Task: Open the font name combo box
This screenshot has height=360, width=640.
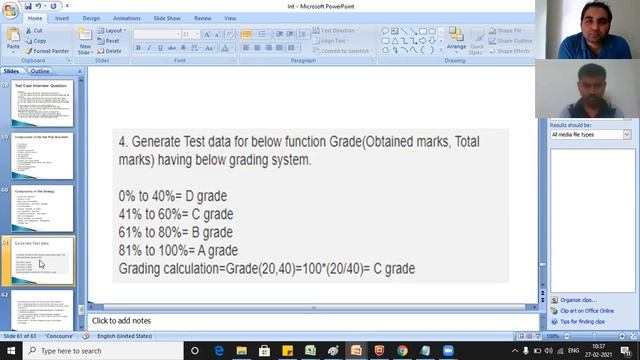Action: (157, 34)
